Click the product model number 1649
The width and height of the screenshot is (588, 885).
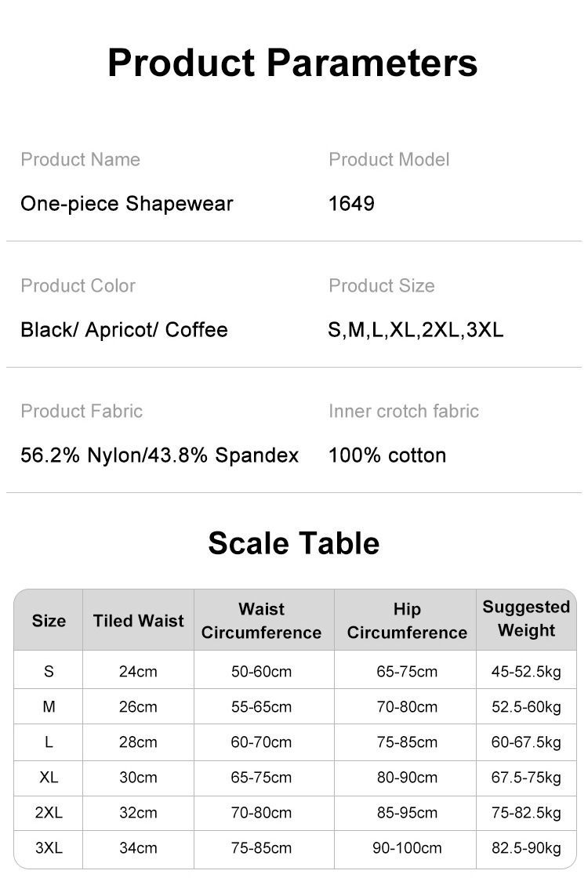pyautogui.click(x=351, y=204)
